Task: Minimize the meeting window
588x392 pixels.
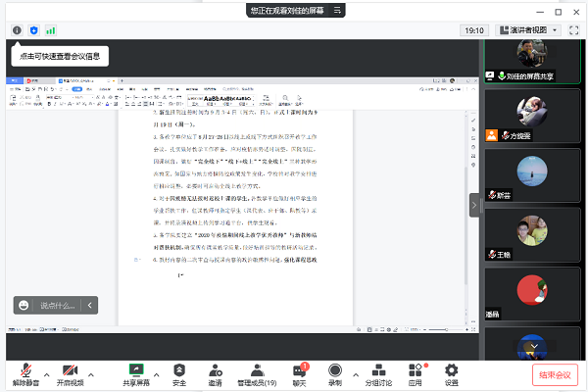Action: coord(540,12)
